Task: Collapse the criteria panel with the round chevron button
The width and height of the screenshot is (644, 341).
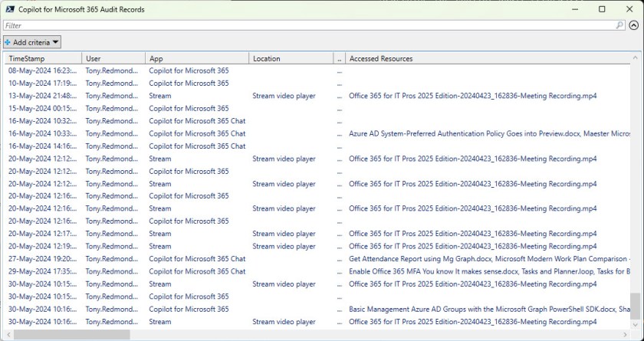Action: click(634, 25)
